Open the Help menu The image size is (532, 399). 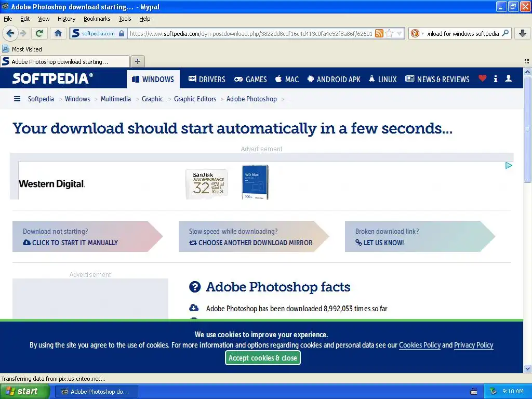144,19
